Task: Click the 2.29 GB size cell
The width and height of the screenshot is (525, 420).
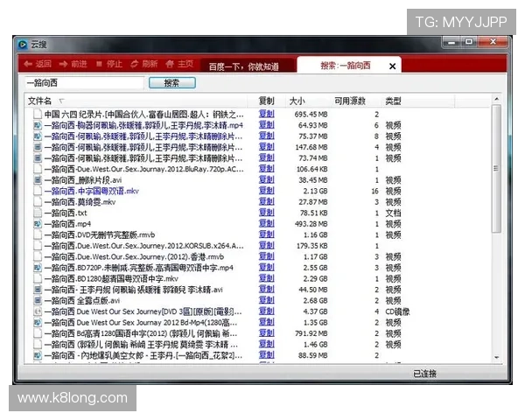Action: pos(315,278)
